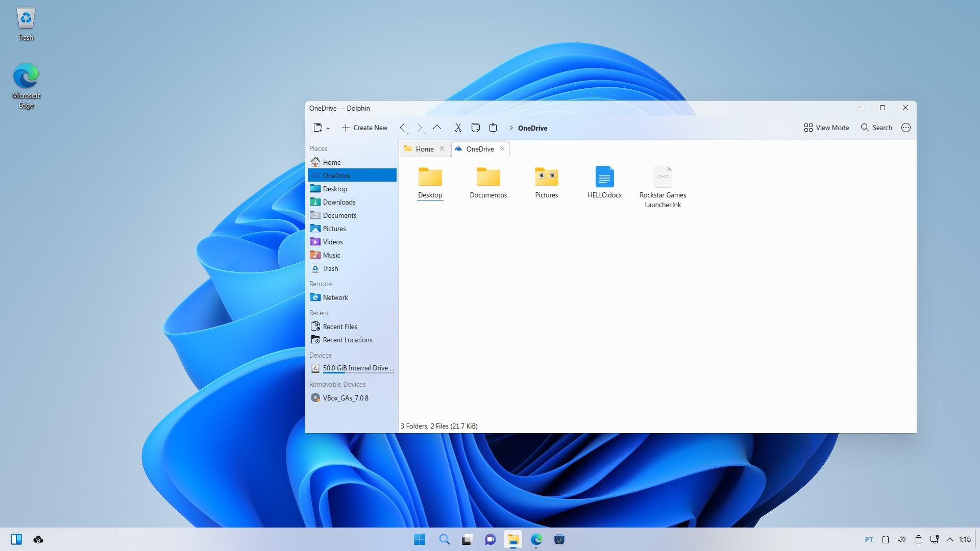Open the three-dots main menu button
This screenshot has width=980, height=551.
coord(905,128)
